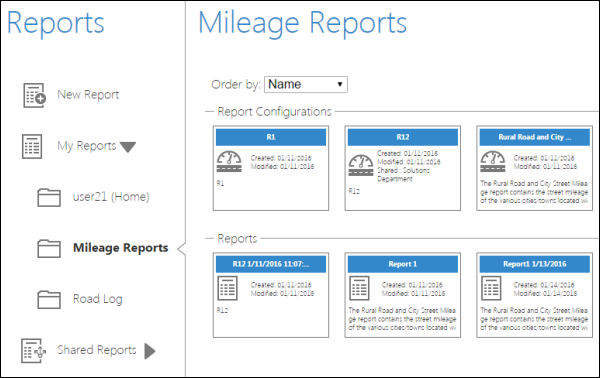Select Mileage Reports in sidebar
This screenshot has height=378, width=600.
[121, 248]
